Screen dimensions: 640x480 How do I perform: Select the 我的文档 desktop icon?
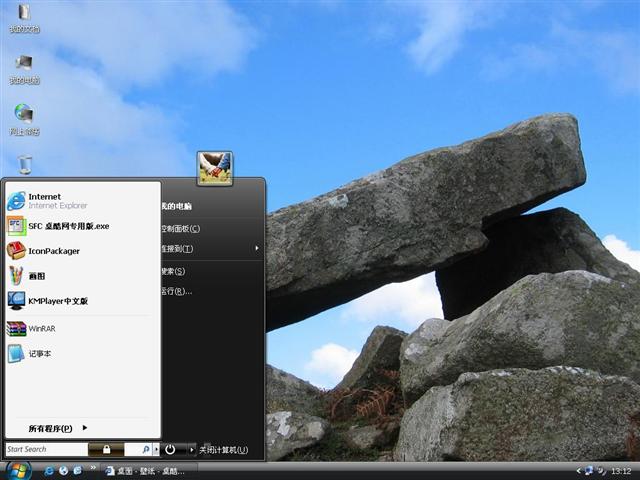(24, 18)
